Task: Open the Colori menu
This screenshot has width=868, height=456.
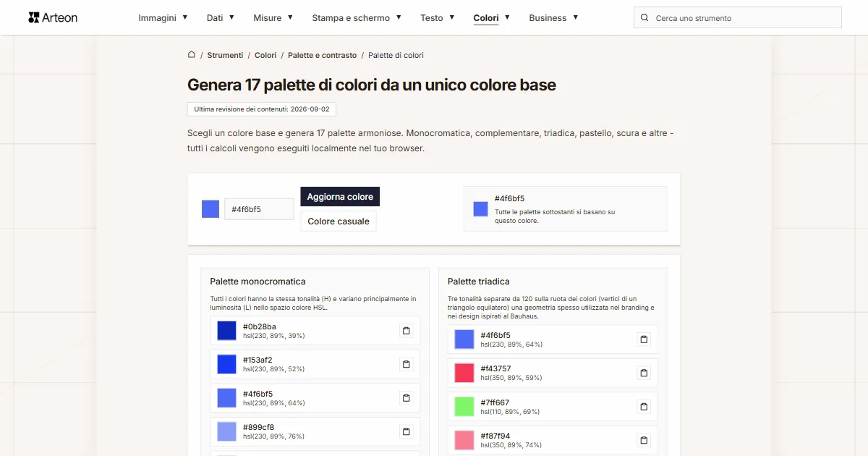Action: [486, 18]
